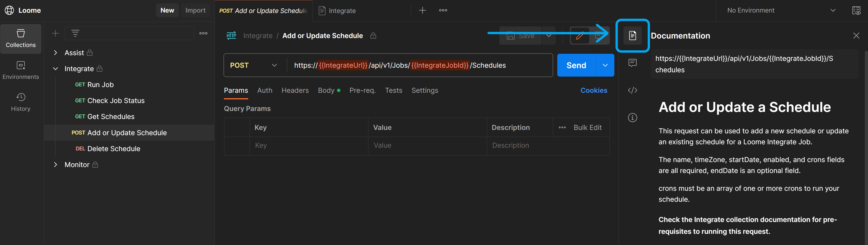Click the orange pencil edit icon
This screenshot has height=245, width=868.
coord(580,36)
